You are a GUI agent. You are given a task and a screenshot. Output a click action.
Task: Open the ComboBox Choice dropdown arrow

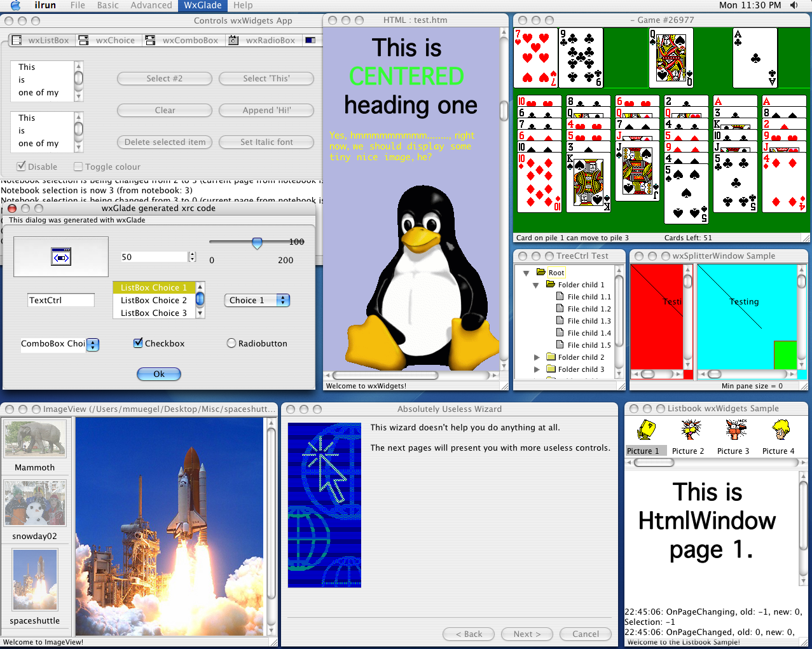point(93,345)
